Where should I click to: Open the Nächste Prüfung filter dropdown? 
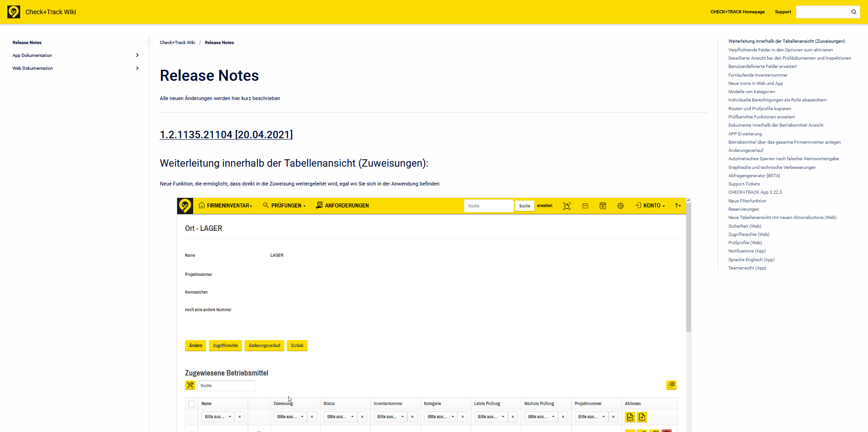pos(541,417)
